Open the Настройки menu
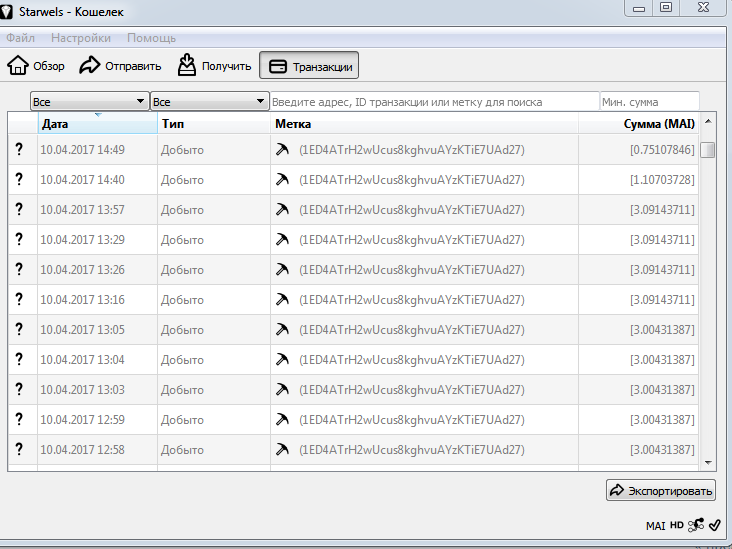The height and width of the screenshot is (549, 732). pyautogui.click(x=81, y=38)
